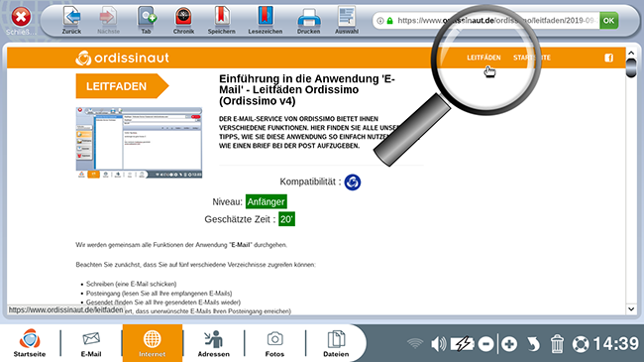The width and height of the screenshot is (644, 362).
Task: Open the Auswahl tool
Action: tap(347, 20)
